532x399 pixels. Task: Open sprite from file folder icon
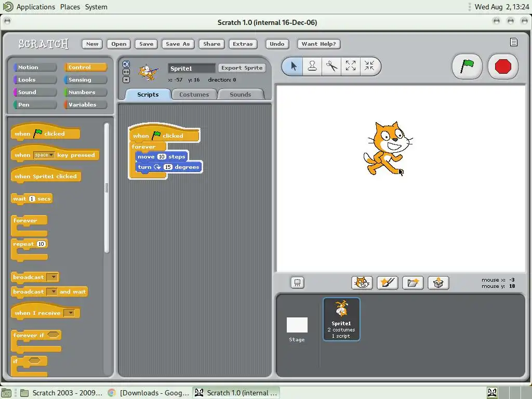point(413,283)
